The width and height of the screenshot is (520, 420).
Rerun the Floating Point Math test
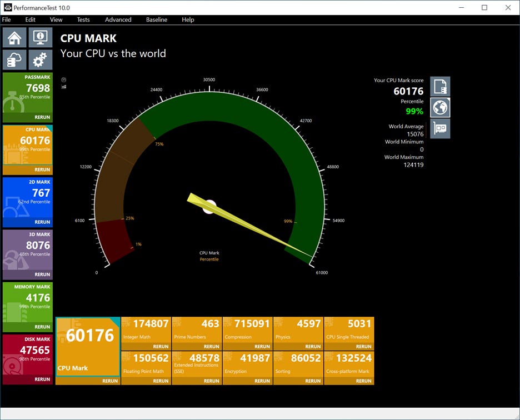point(161,381)
